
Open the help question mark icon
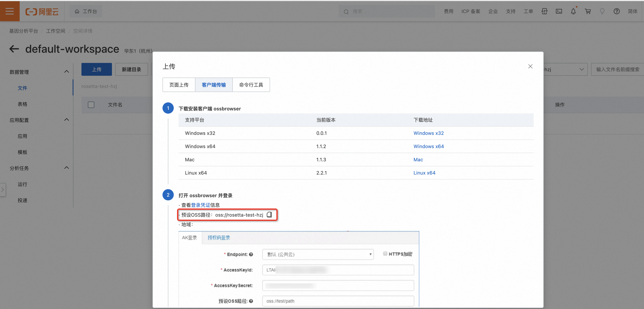(617, 11)
